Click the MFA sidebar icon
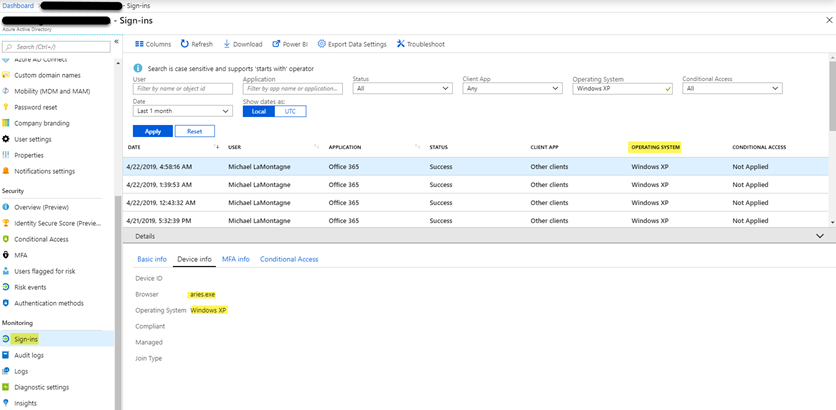 (x=6, y=255)
